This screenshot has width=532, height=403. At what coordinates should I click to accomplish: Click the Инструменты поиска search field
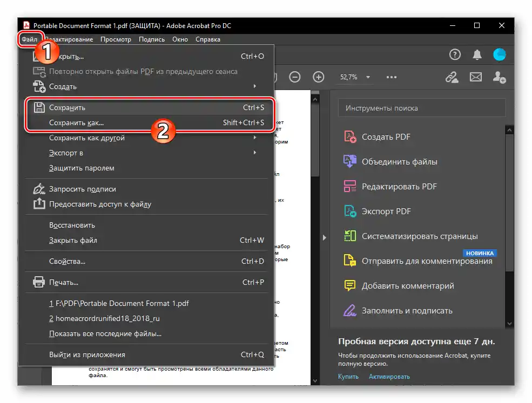pos(422,108)
